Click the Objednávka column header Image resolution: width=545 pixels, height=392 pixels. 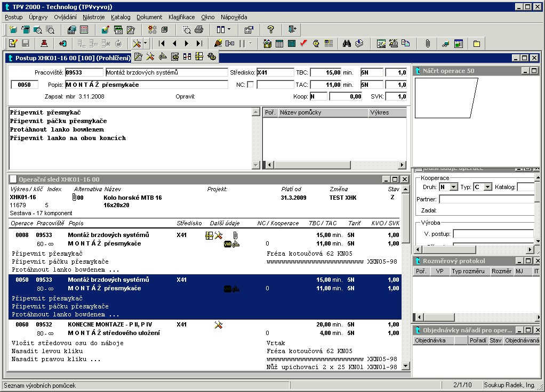(x=434, y=340)
